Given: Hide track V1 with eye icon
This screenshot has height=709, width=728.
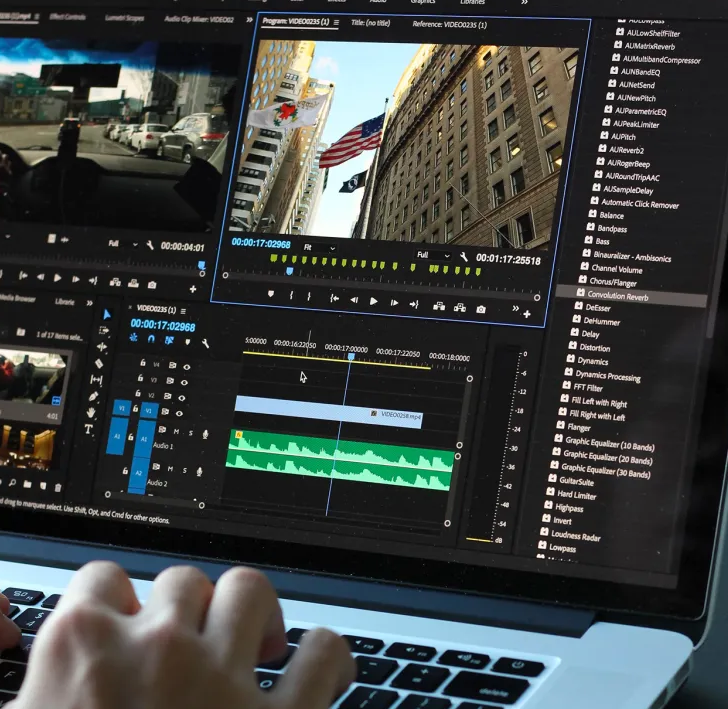Looking at the screenshot, I should coord(179,413).
